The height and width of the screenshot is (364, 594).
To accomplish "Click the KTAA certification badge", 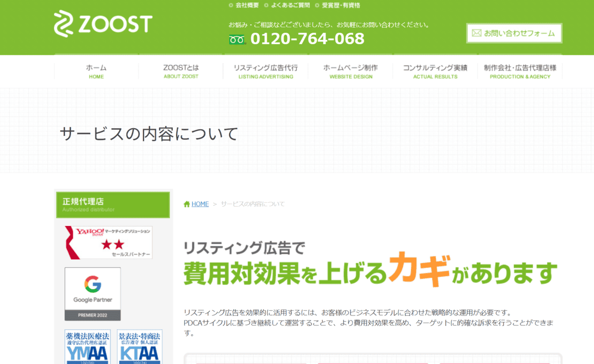I will tap(140, 346).
